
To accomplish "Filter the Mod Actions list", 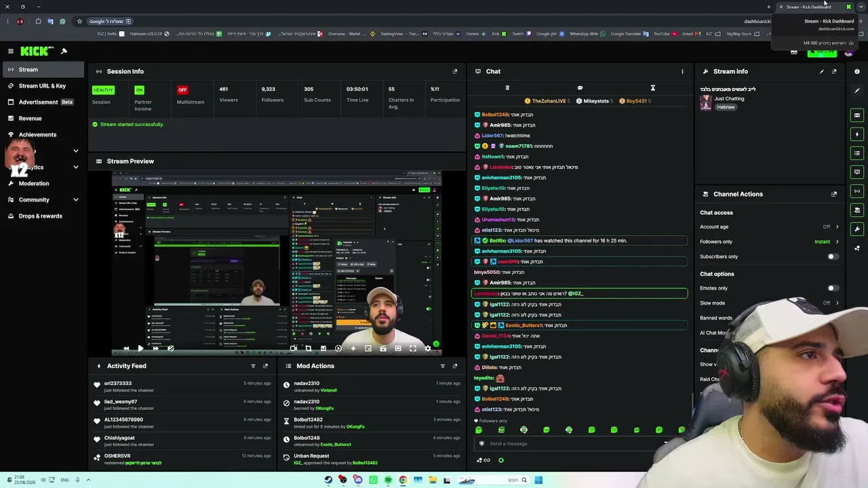I will 443,366.
